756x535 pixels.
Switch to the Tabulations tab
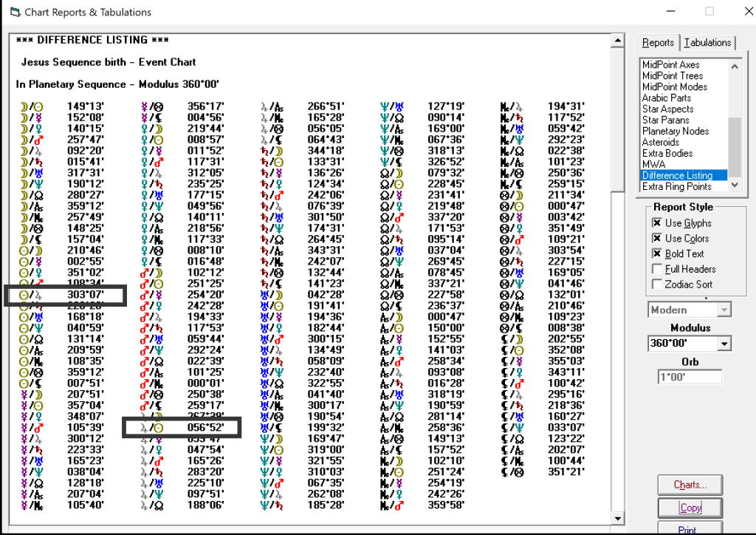tap(707, 43)
